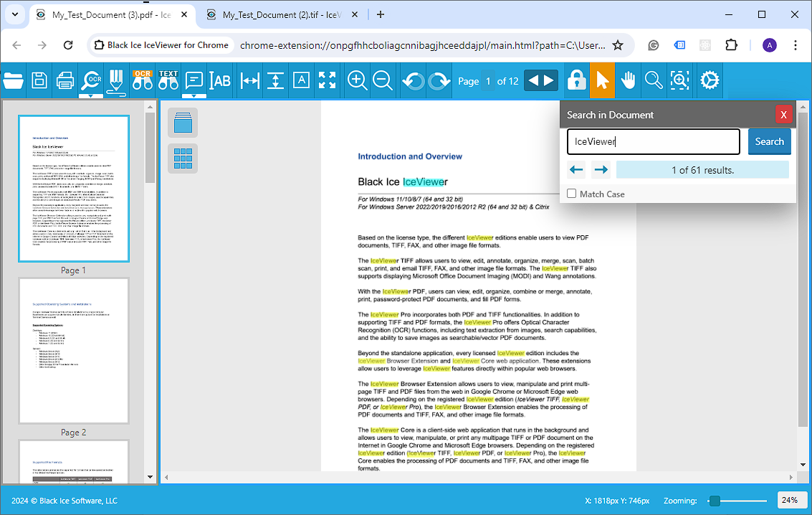Select the Page 1 thumbnail

74,189
